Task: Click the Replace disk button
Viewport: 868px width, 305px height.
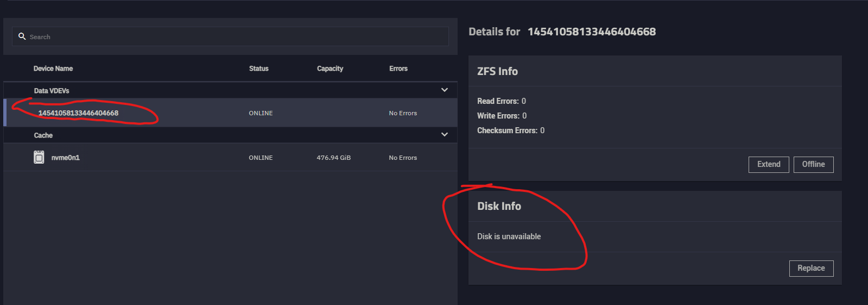Action: 811,269
